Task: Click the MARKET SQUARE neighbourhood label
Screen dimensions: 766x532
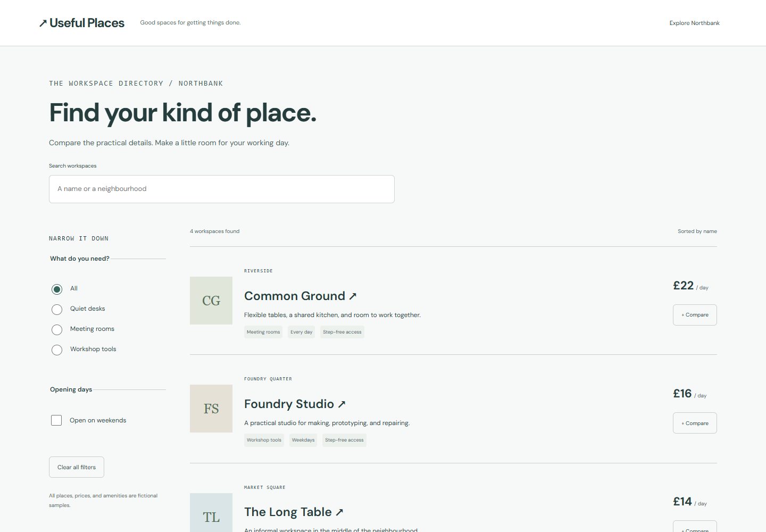Action: point(265,487)
